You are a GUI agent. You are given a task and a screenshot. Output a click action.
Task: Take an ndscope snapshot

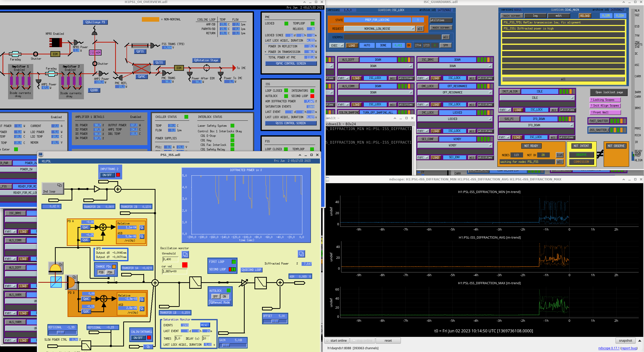[x=625, y=340]
